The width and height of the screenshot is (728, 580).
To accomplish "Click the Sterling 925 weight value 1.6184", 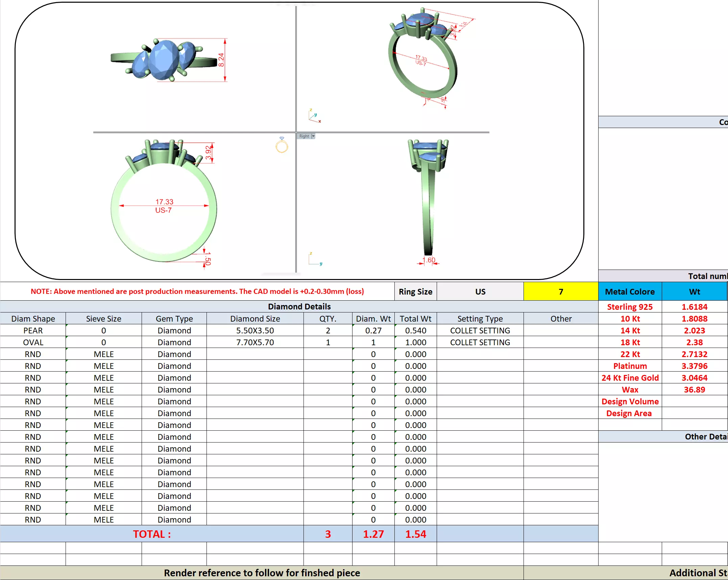I will (x=694, y=307).
